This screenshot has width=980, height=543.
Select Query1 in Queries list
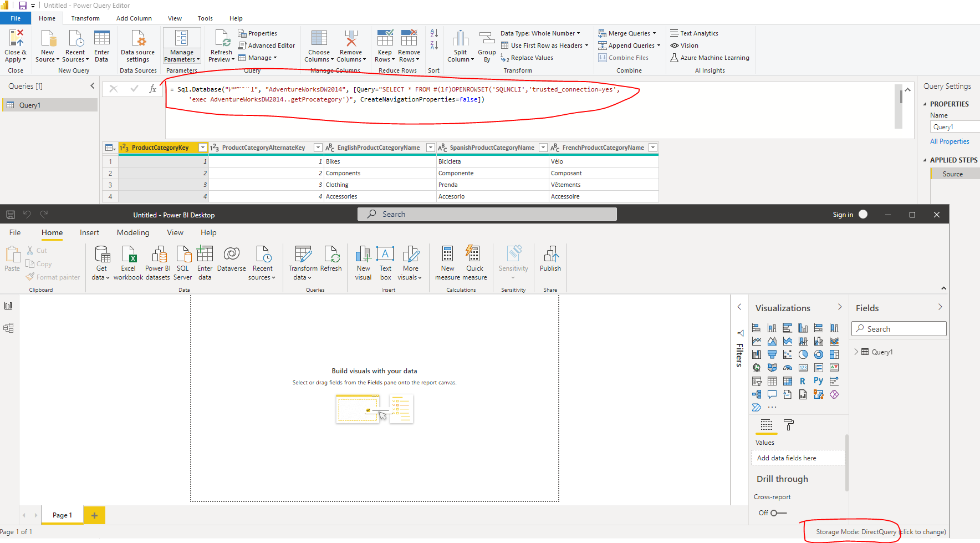coord(50,105)
